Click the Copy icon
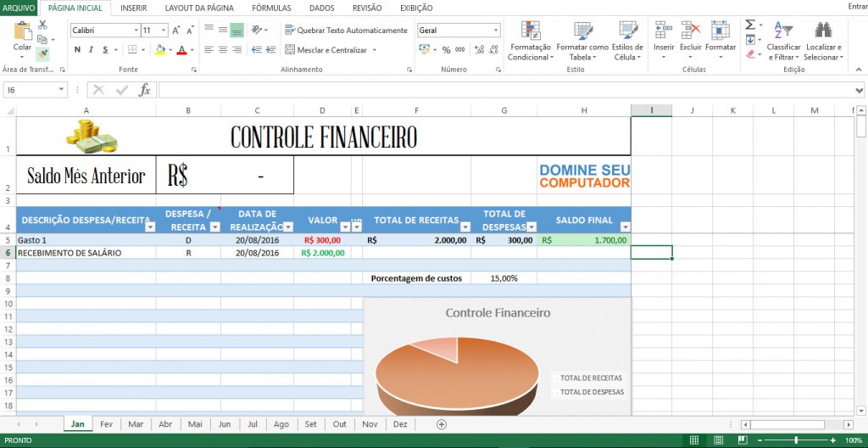The height and width of the screenshot is (448, 868). 42,39
